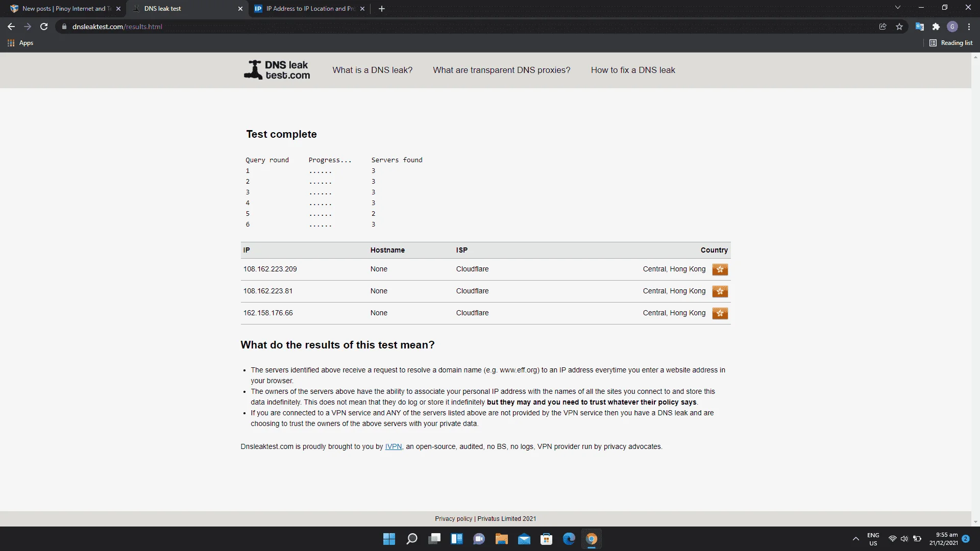The image size is (980, 551).
Task: Switch to IP Address to IP Location tab
Action: pyautogui.click(x=309, y=9)
